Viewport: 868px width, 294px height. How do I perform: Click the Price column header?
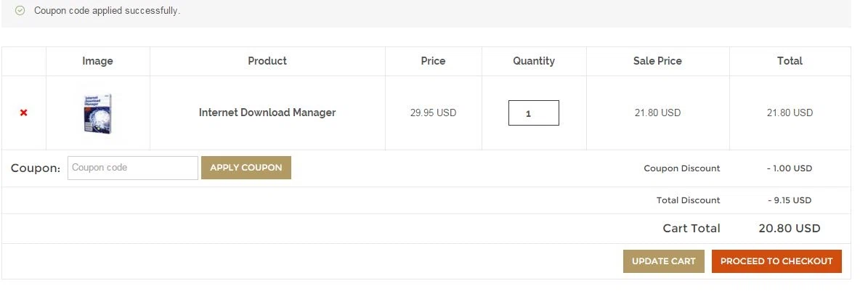[433, 61]
